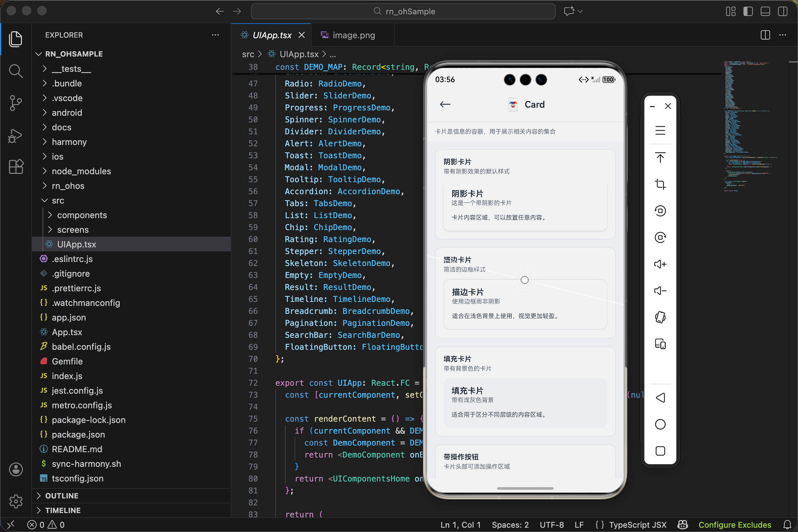Toggle the primary side bar layout
Screen dimensions: 798x532
[x=748, y=11]
